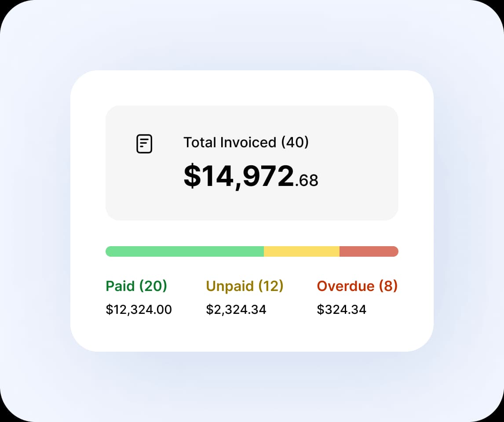Click the (8) count beside Overdue

[388, 286]
